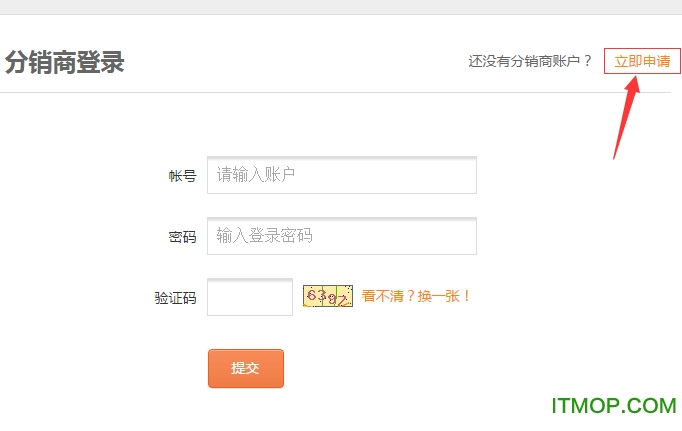Click the captcha image showing 6397
Viewport: 682px width, 431px height.
tap(328, 296)
